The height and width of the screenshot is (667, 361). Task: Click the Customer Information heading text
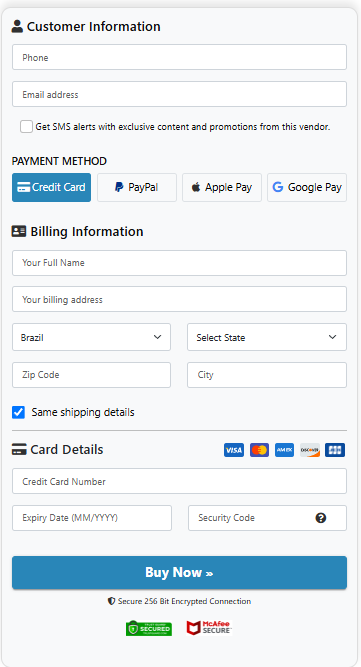94,26
